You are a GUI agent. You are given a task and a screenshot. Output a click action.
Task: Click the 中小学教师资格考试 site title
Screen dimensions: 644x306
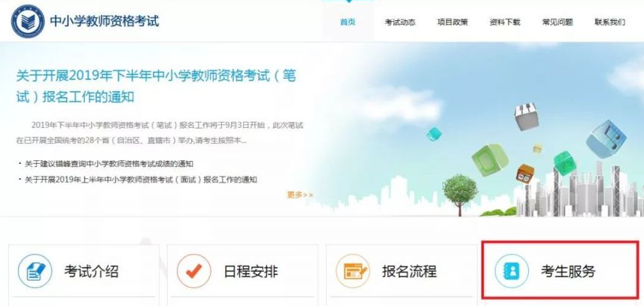(105, 21)
